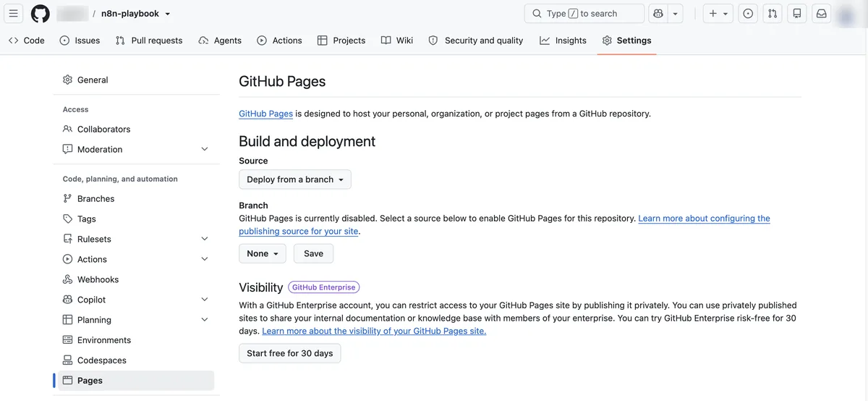Open Codespaces settings page
Image resolution: width=868 pixels, height=401 pixels.
tap(136, 360)
